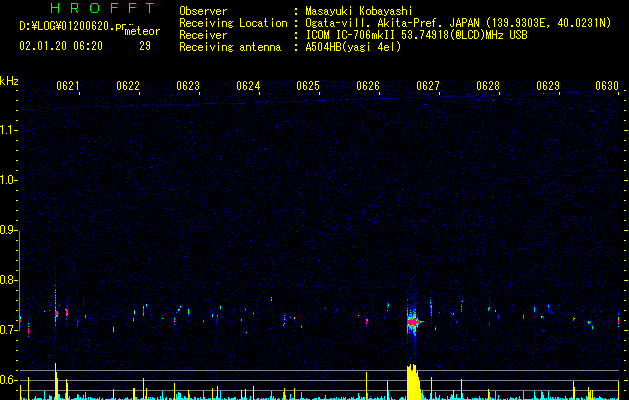Click the 0621 time marker
This screenshot has height=400, width=629.
pos(67,86)
